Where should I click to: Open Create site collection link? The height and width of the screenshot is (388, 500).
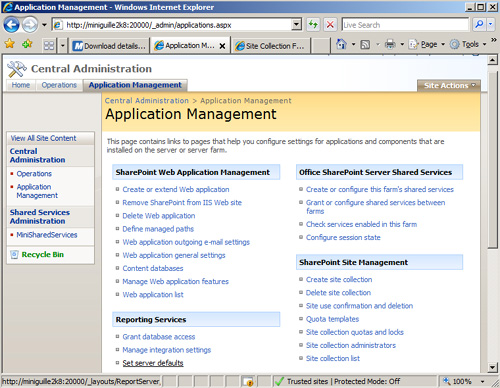tap(339, 279)
